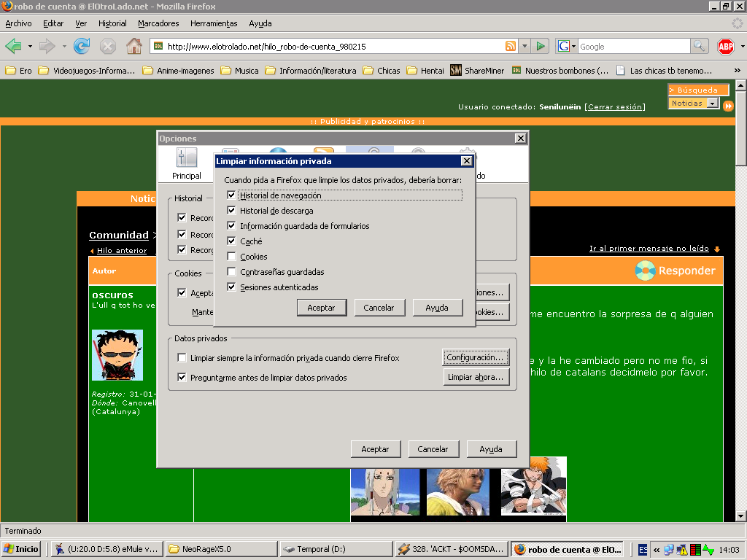This screenshot has width=747, height=560.
Task: Click Cancelar in Limpiar información privada
Action: click(379, 308)
